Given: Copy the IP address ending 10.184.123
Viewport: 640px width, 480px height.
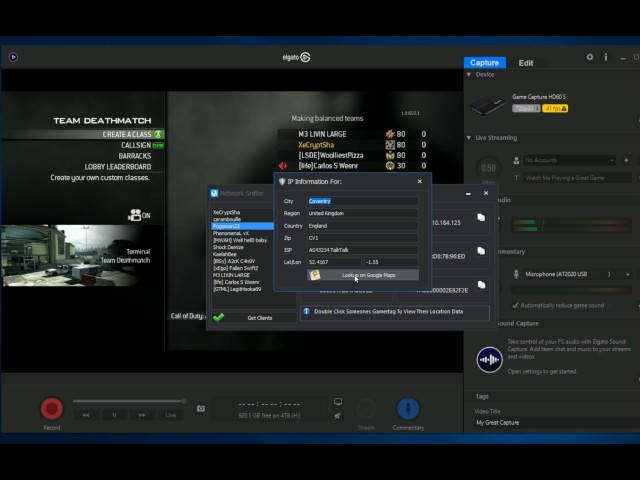Looking at the screenshot, I should [x=481, y=218].
